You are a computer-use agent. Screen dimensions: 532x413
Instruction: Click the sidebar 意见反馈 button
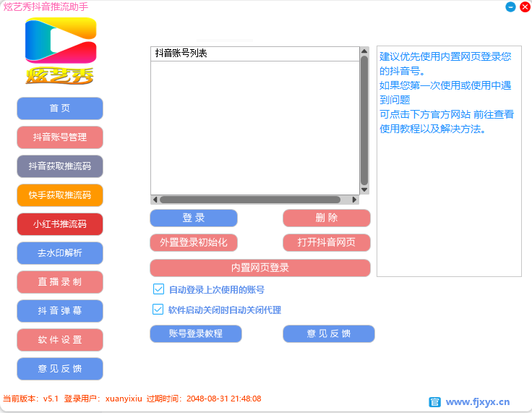(60, 368)
